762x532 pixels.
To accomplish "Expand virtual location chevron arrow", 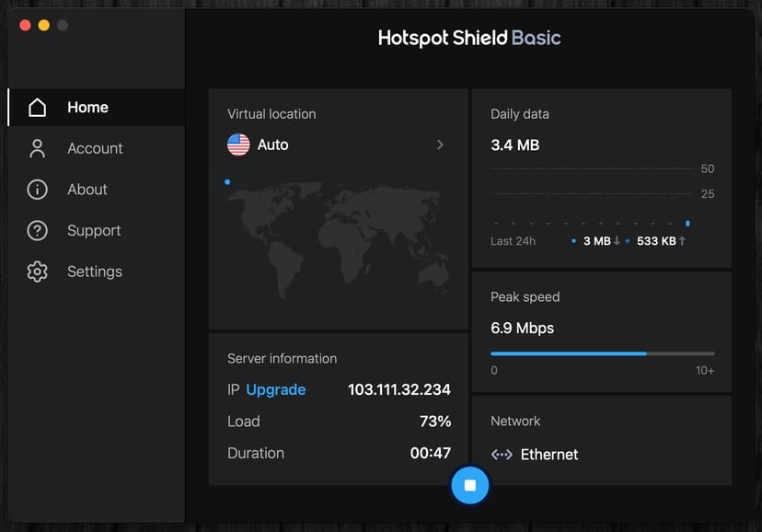I will [440, 145].
